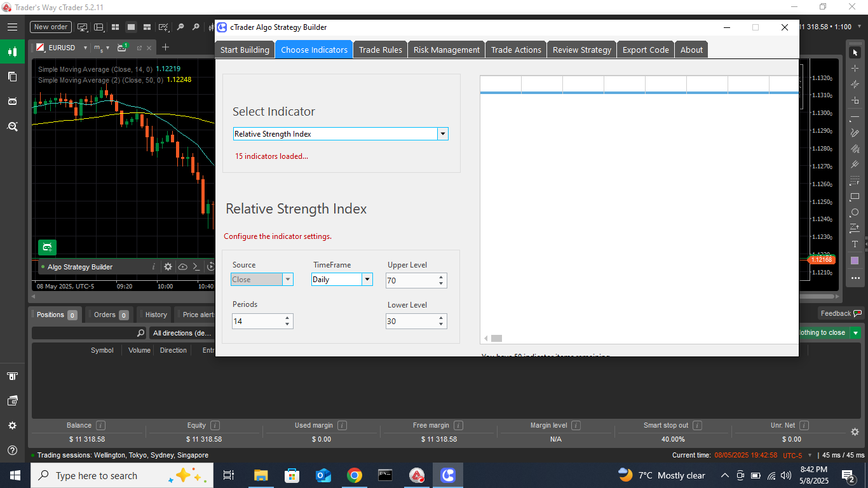This screenshot has width=868, height=488.
Task: Open the main hamburger menu in cTrader
Action: click(12, 27)
